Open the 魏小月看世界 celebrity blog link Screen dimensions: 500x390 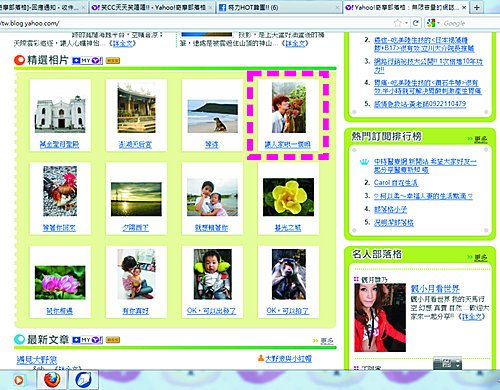[435, 289]
